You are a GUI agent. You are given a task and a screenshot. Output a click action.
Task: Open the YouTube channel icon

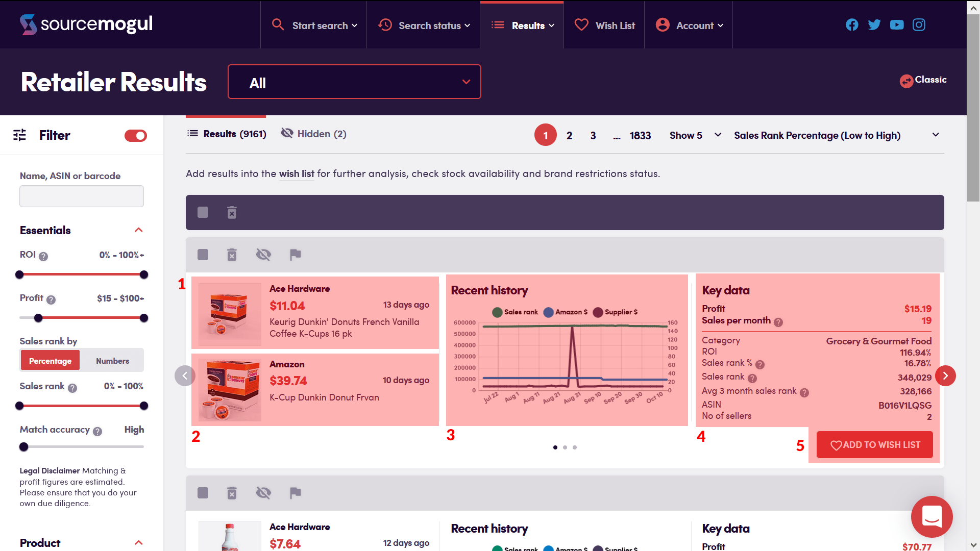click(x=897, y=25)
